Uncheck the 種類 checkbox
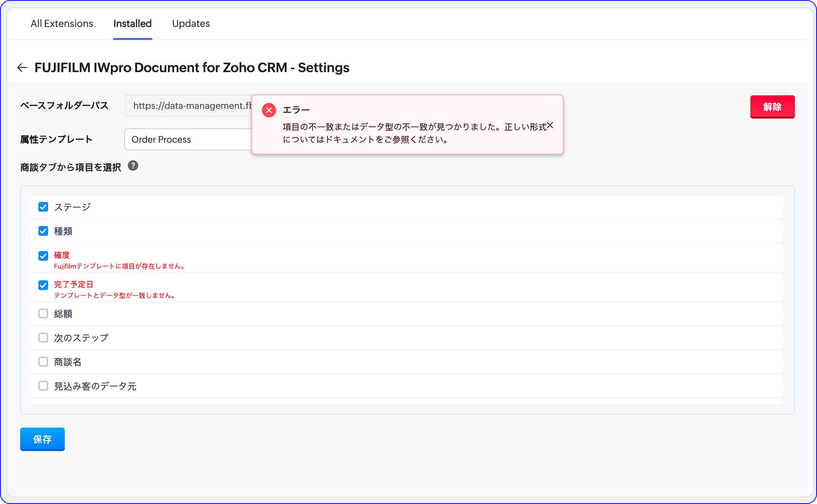817x504 pixels. click(43, 231)
